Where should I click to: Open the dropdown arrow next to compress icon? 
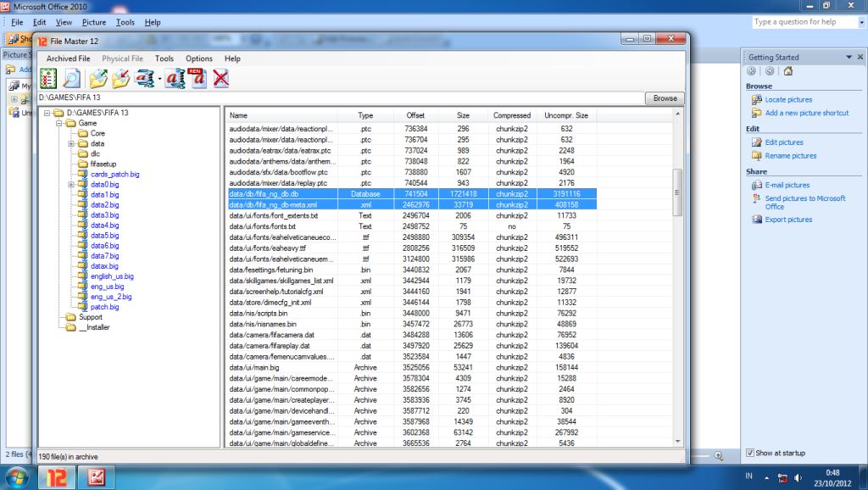[159, 79]
